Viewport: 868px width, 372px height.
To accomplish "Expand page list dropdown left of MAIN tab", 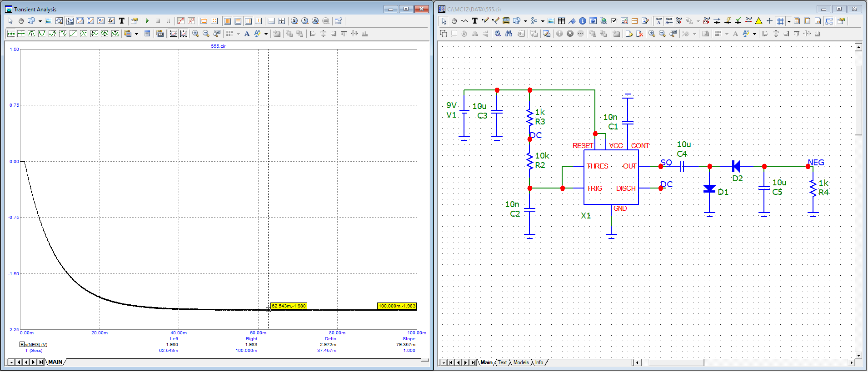I will pos(11,362).
